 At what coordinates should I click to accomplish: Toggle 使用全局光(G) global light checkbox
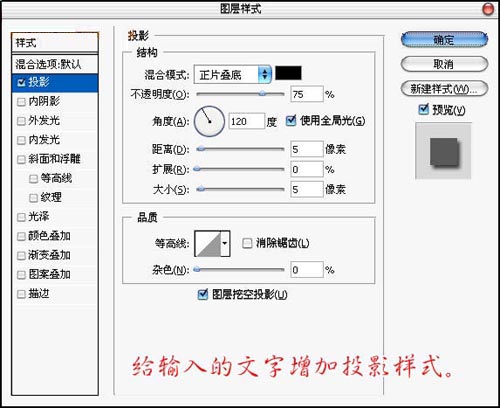[x=291, y=121]
